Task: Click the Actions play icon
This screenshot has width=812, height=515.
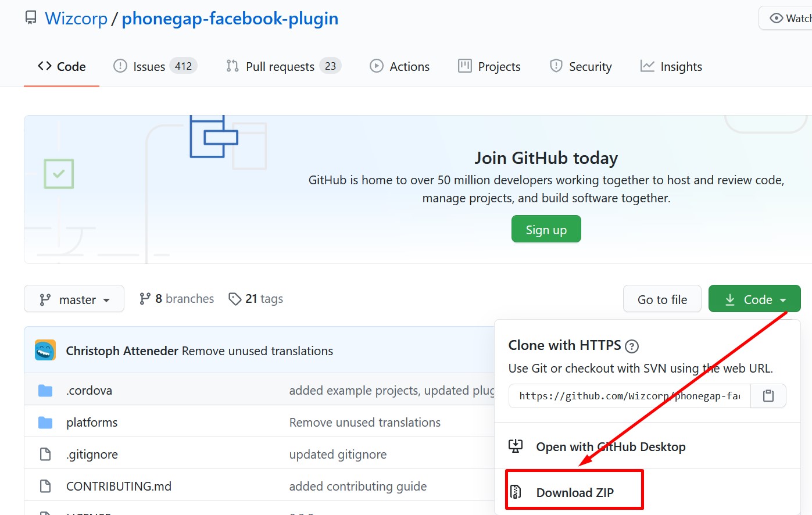Action: [x=377, y=66]
